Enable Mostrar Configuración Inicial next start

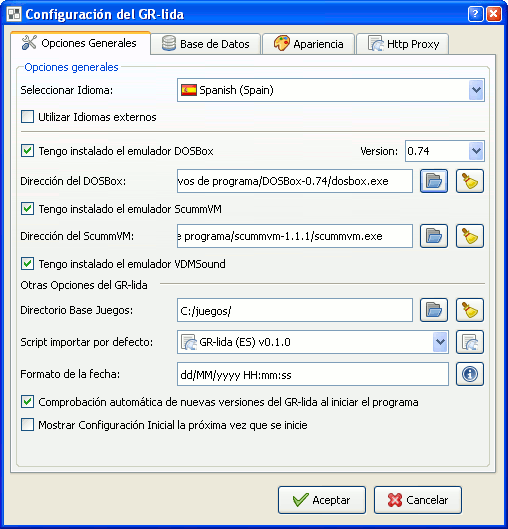[27, 425]
